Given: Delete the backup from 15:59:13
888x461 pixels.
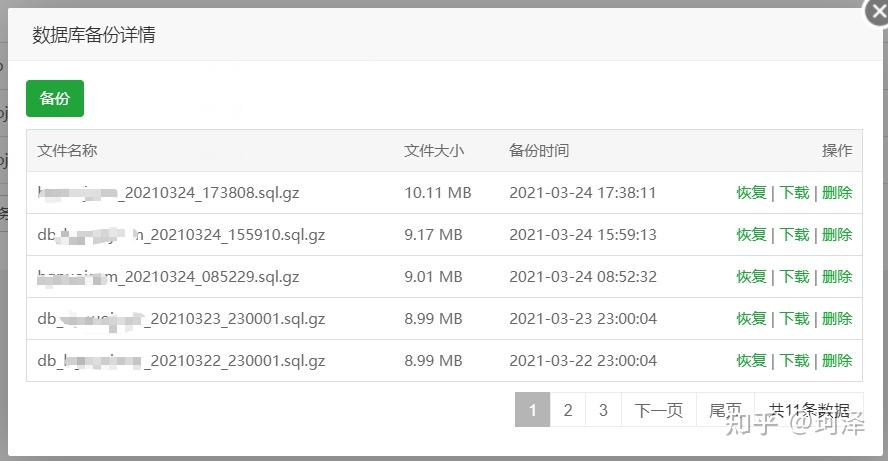Looking at the screenshot, I should 837,235.
